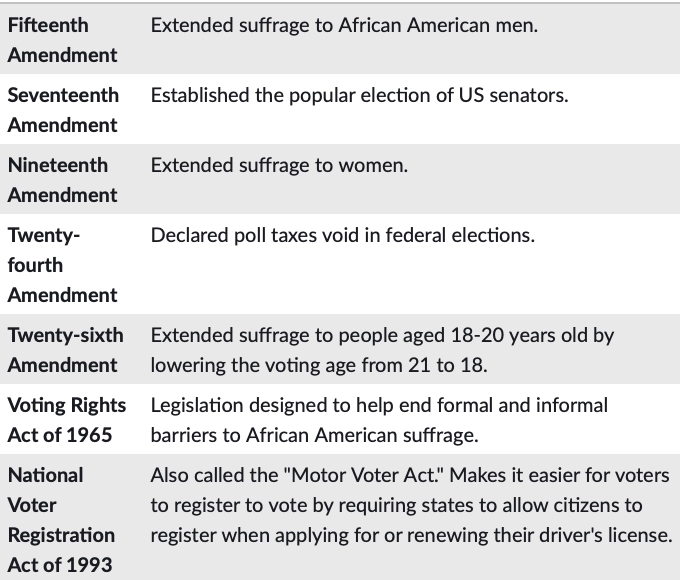Click 'Extended suffrage to people aged 18-20' line
The width and height of the screenshot is (680, 580).
point(382,335)
